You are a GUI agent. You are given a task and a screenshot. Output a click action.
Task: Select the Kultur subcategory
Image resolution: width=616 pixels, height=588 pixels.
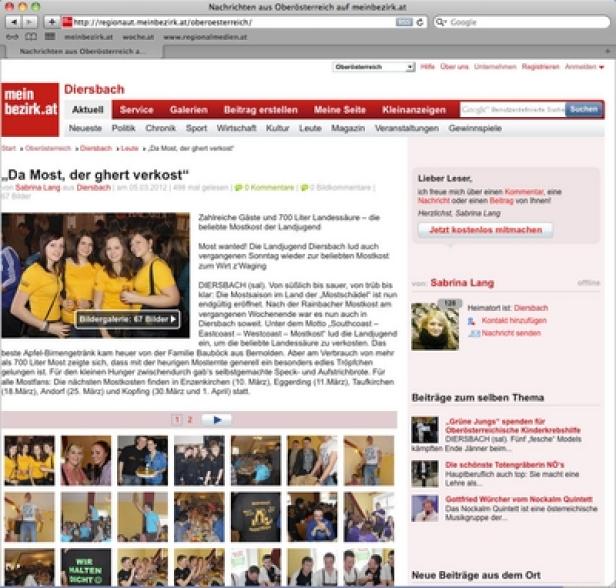[x=277, y=128]
